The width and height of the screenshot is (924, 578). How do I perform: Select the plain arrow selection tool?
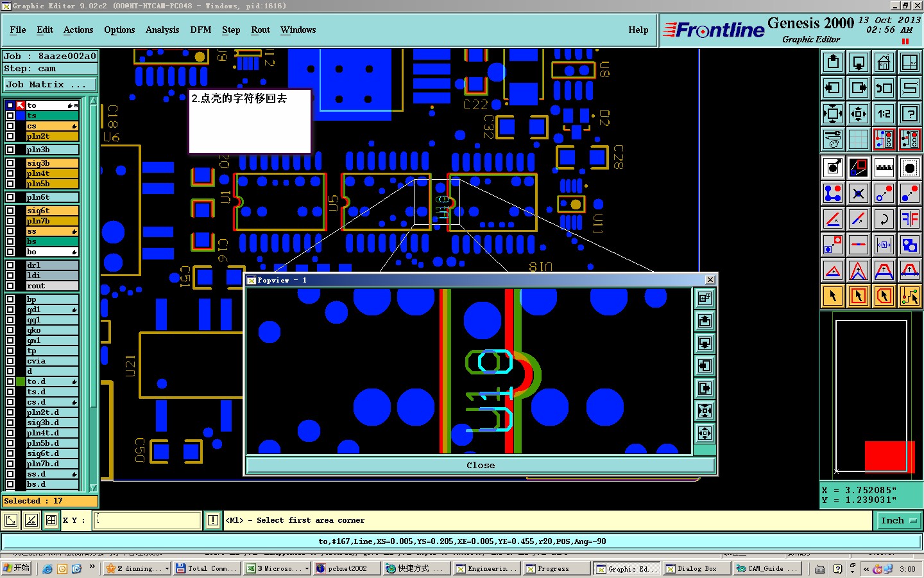coord(833,296)
